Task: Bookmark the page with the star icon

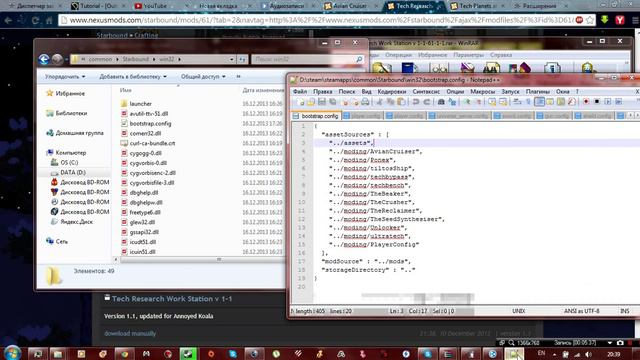Action: click(590, 20)
